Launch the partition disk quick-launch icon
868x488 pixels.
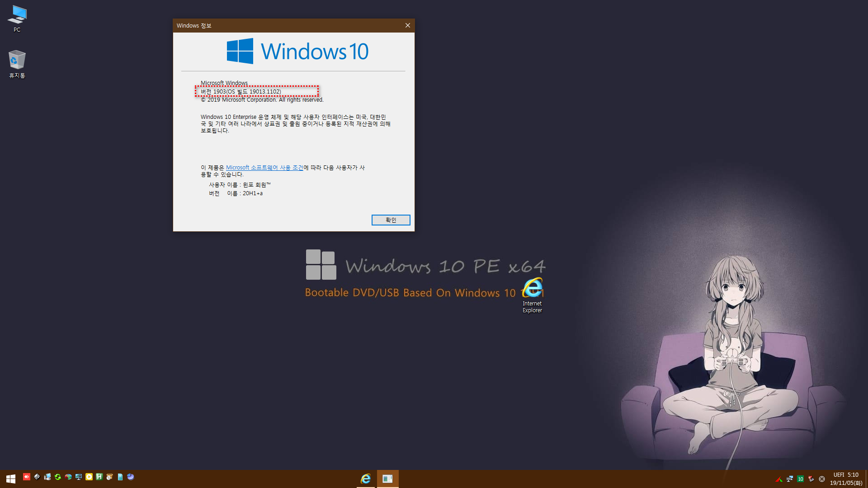(68, 477)
